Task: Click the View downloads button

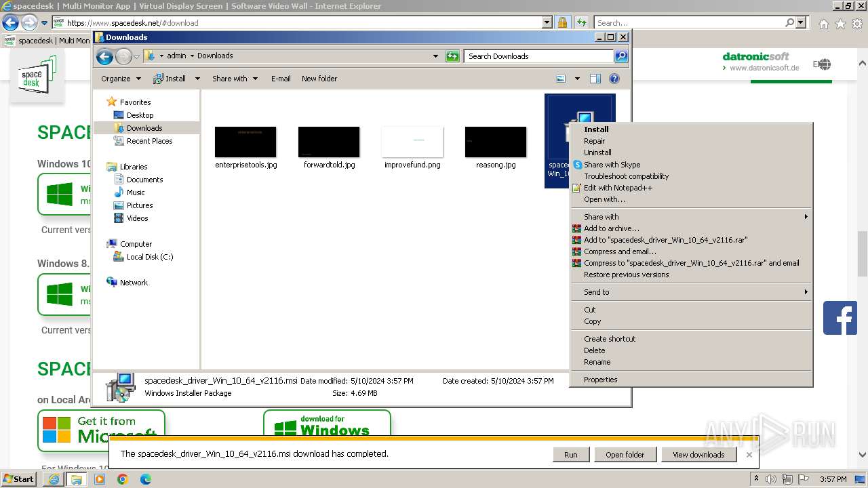Action: (698, 455)
